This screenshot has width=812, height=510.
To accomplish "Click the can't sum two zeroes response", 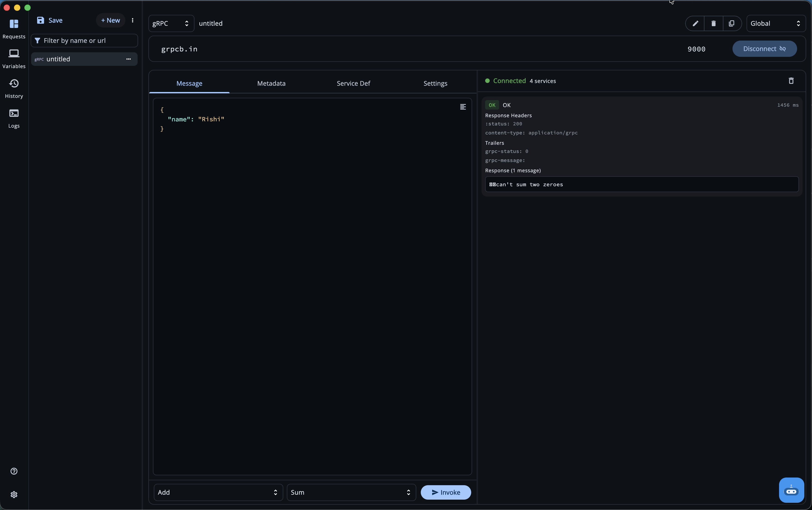I will 642,184.
